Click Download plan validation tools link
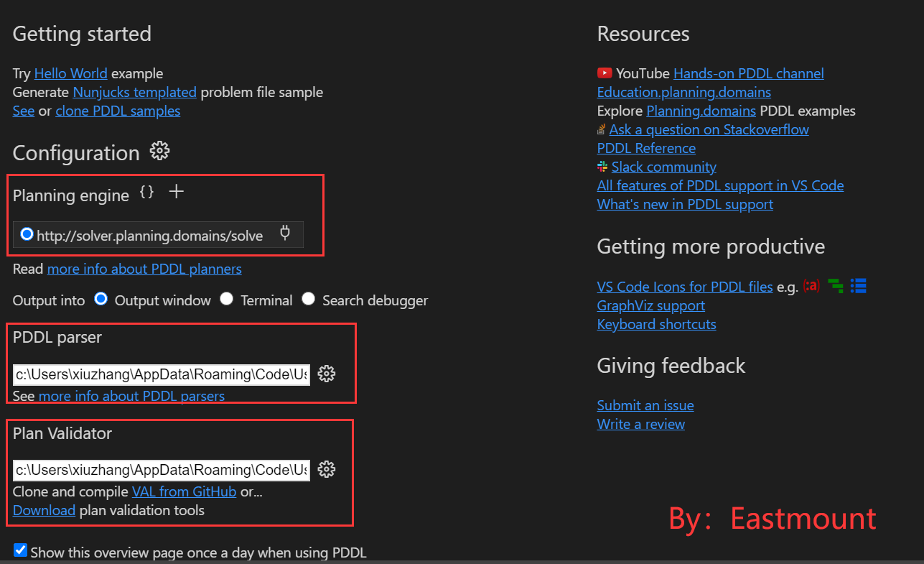 (x=44, y=510)
